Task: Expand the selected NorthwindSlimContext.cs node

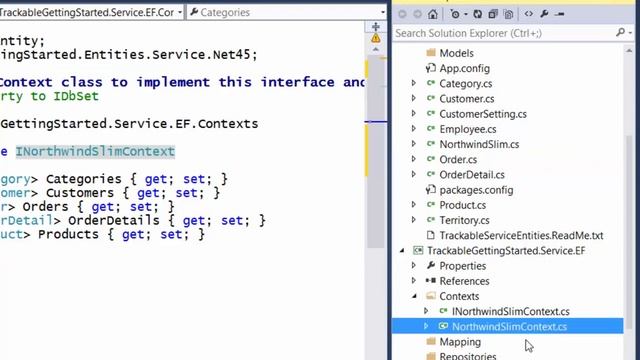Action: tap(426, 326)
